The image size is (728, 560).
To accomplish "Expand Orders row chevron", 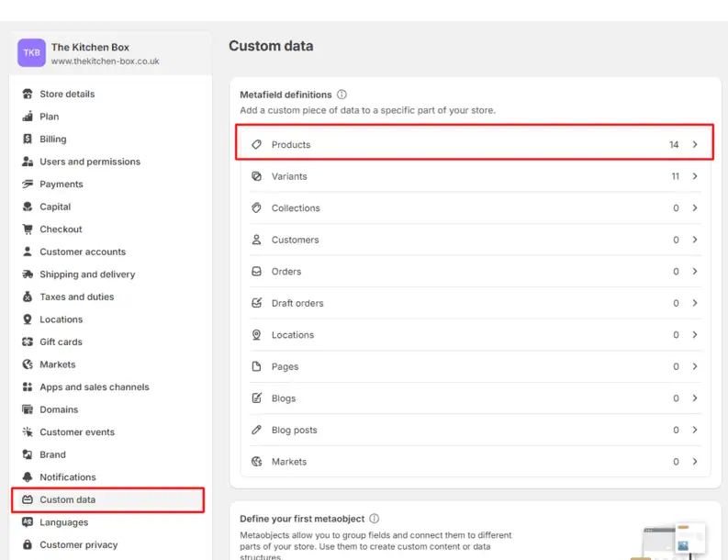I will [x=695, y=271].
